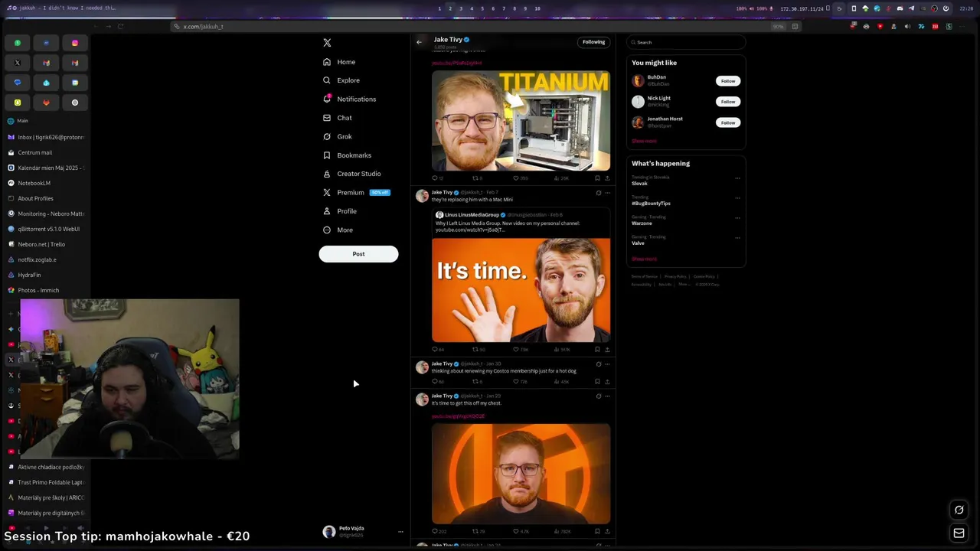Click the X logo above Home
Screen dimensions: 980x551
327,43
